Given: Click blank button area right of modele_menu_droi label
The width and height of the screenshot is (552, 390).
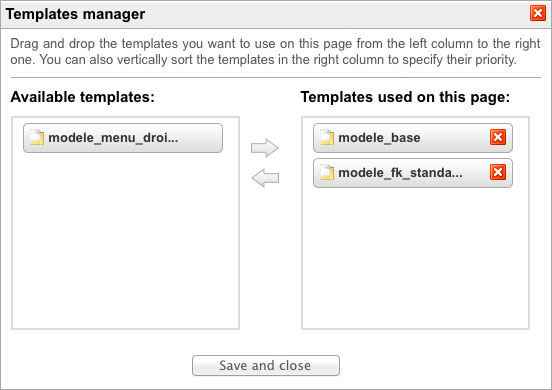Looking at the screenshot, I should point(200,138).
